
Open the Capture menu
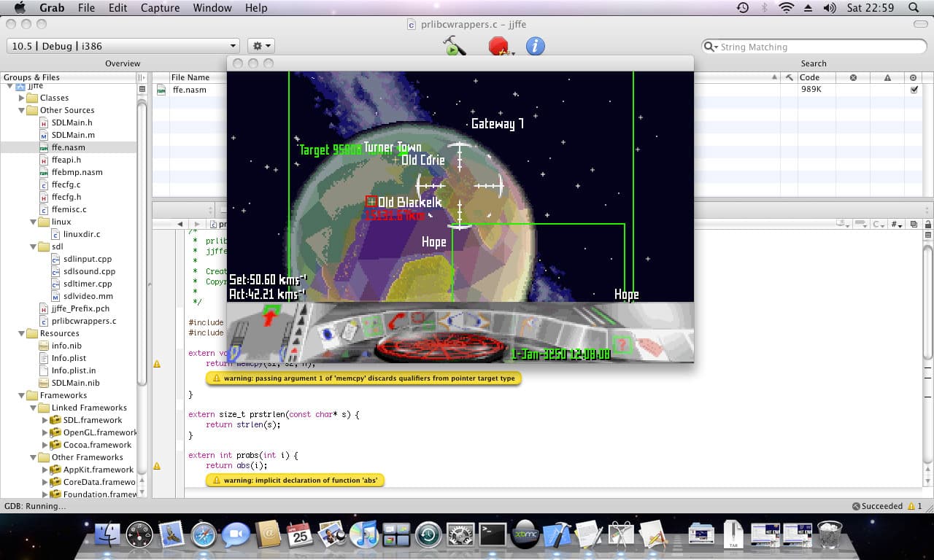(161, 8)
